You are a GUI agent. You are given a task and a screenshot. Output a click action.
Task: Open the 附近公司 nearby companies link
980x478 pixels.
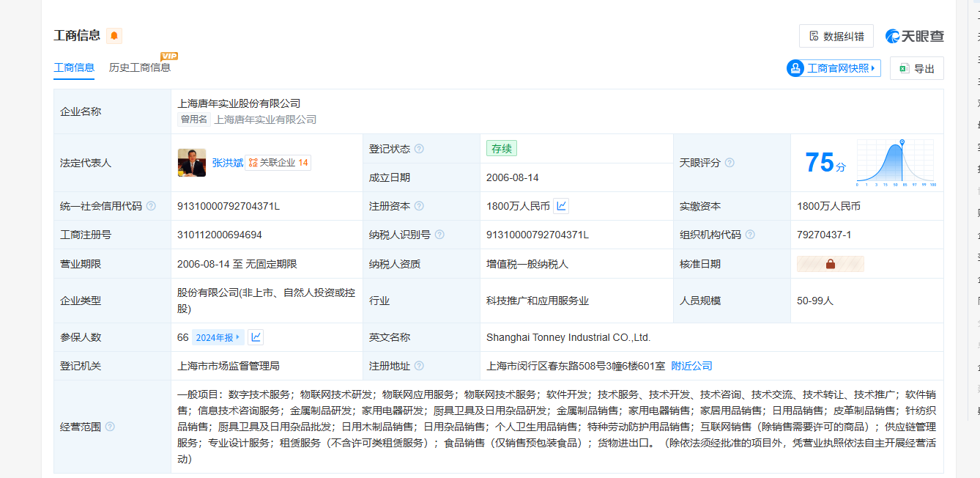pyautogui.click(x=691, y=366)
